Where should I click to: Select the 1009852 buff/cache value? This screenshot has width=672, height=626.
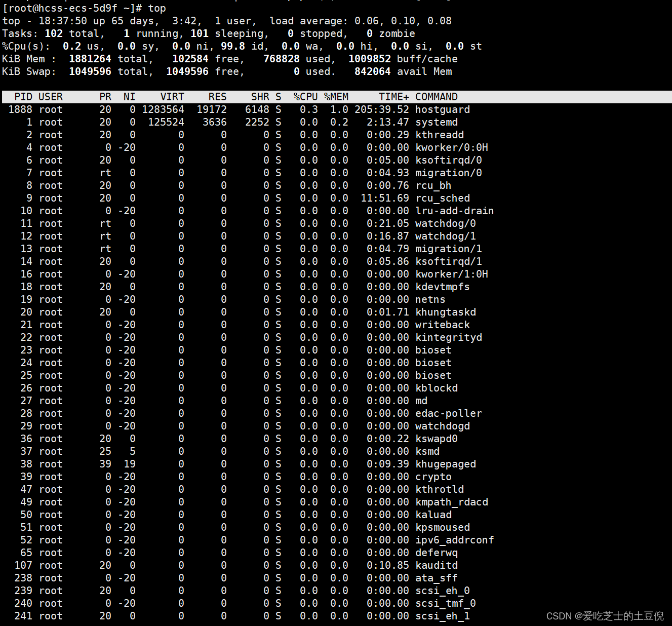(370, 59)
